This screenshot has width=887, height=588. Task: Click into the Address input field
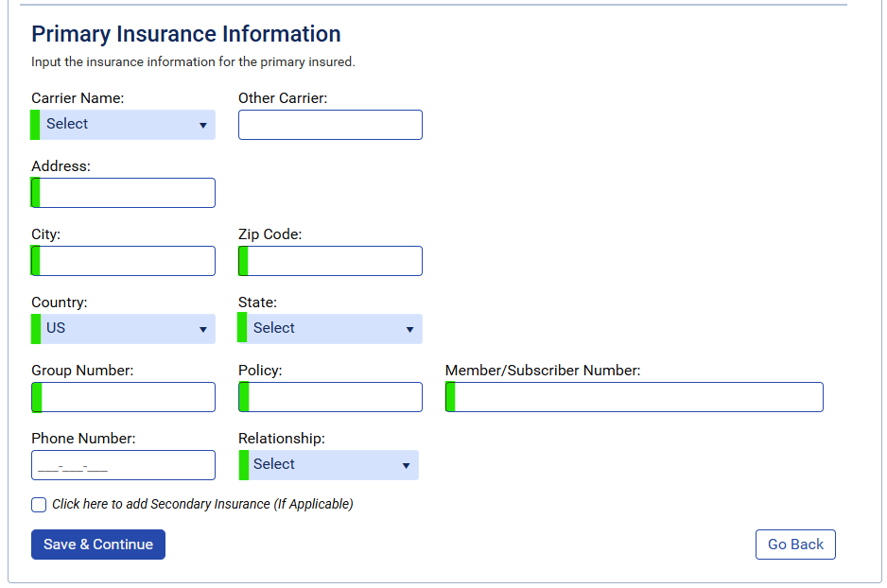(123, 193)
